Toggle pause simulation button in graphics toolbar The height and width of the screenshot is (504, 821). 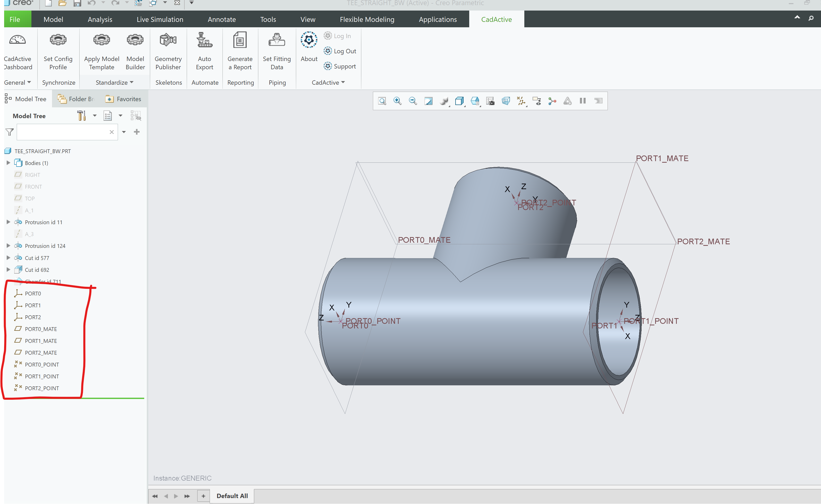coord(583,101)
